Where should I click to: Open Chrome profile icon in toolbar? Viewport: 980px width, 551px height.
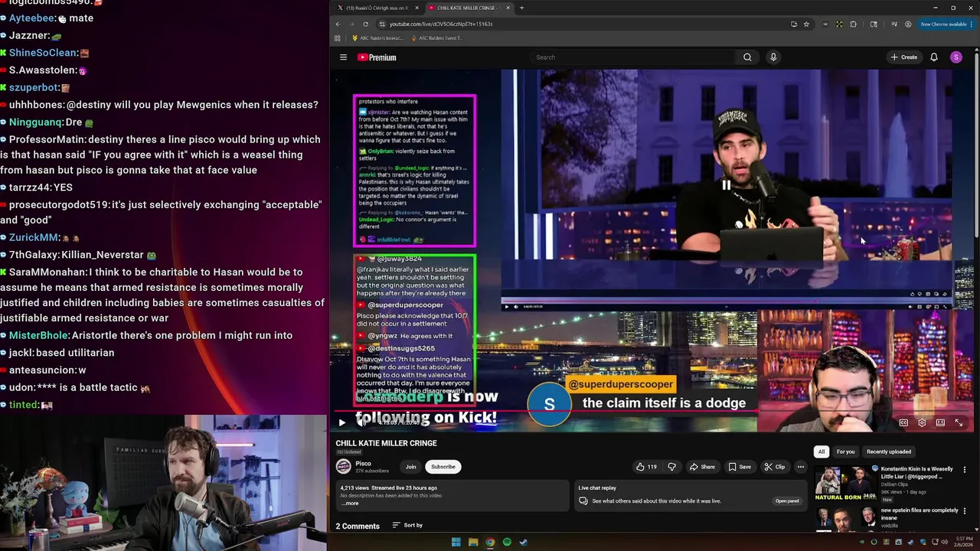point(908,24)
